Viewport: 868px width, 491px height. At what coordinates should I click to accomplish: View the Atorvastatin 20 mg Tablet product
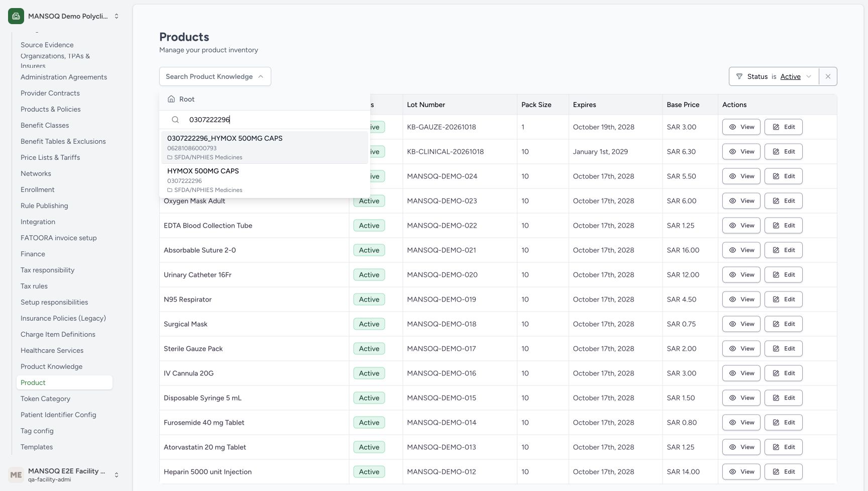click(x=741, y=447)
